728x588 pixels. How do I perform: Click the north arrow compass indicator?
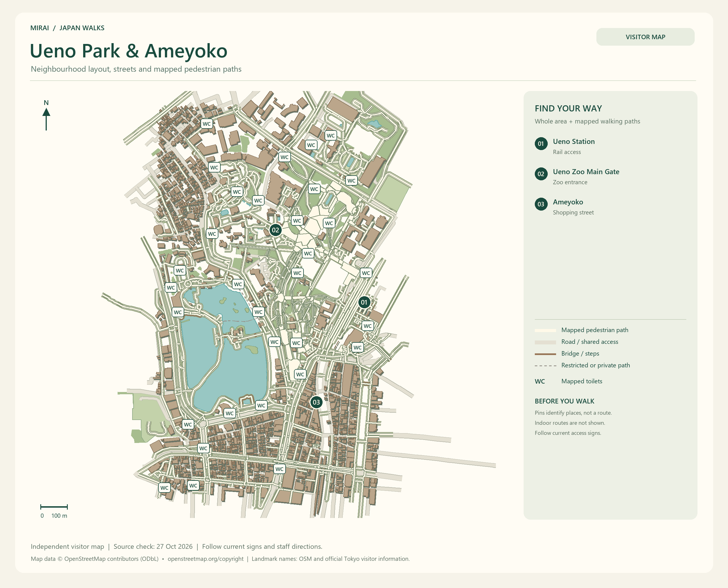pos(46,115)
